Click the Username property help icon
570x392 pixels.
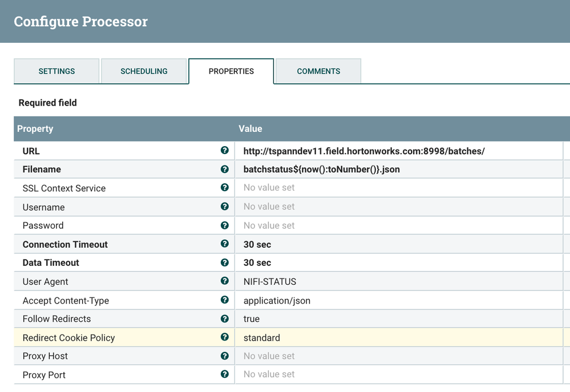pos(225,207)
